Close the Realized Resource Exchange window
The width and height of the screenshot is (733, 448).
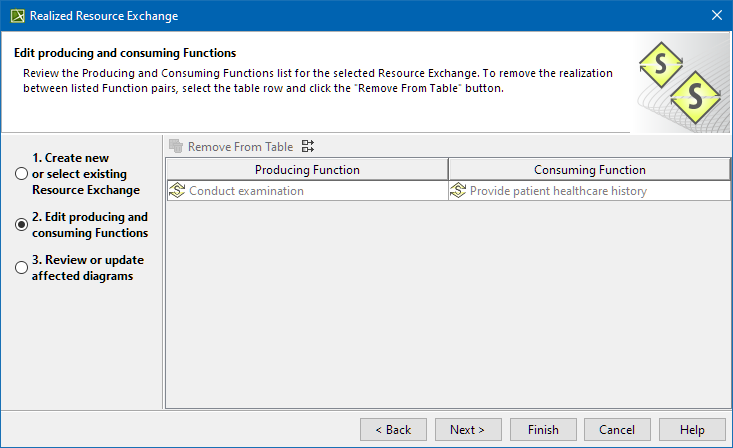716,15
